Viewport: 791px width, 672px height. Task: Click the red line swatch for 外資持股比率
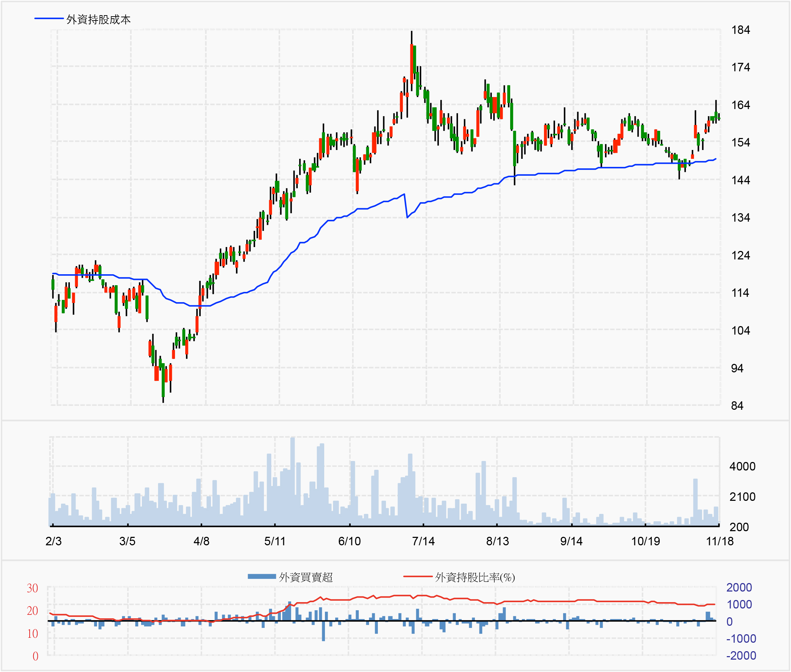[417, 576]
